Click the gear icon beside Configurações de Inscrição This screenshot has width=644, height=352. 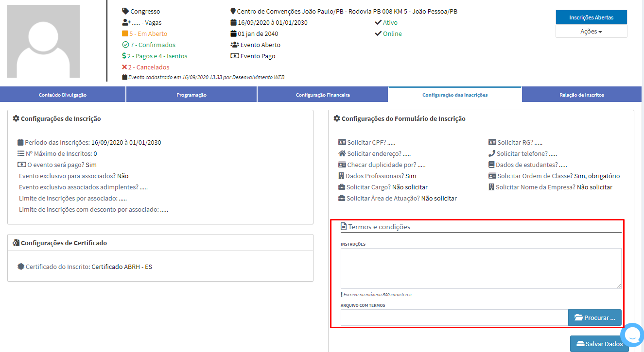[x=16, y=118]
